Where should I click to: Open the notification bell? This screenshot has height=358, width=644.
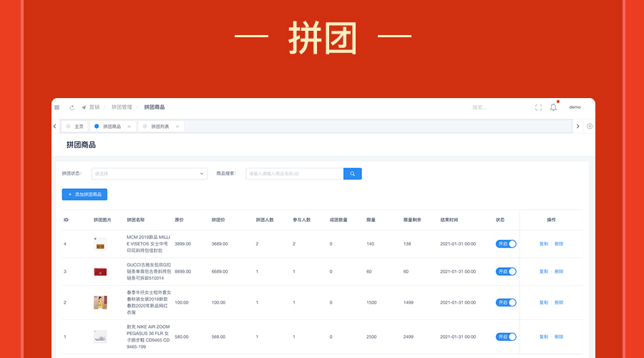tap(553, 107)
